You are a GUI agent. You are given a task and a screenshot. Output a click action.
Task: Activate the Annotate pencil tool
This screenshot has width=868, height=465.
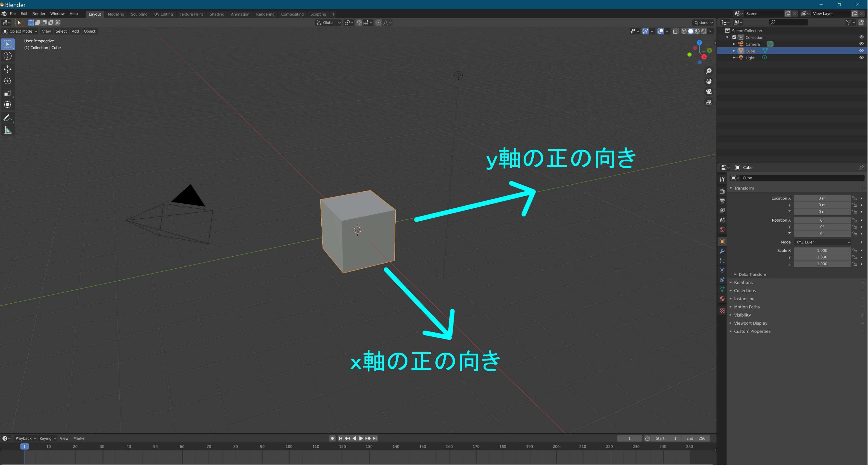[7, 118]
